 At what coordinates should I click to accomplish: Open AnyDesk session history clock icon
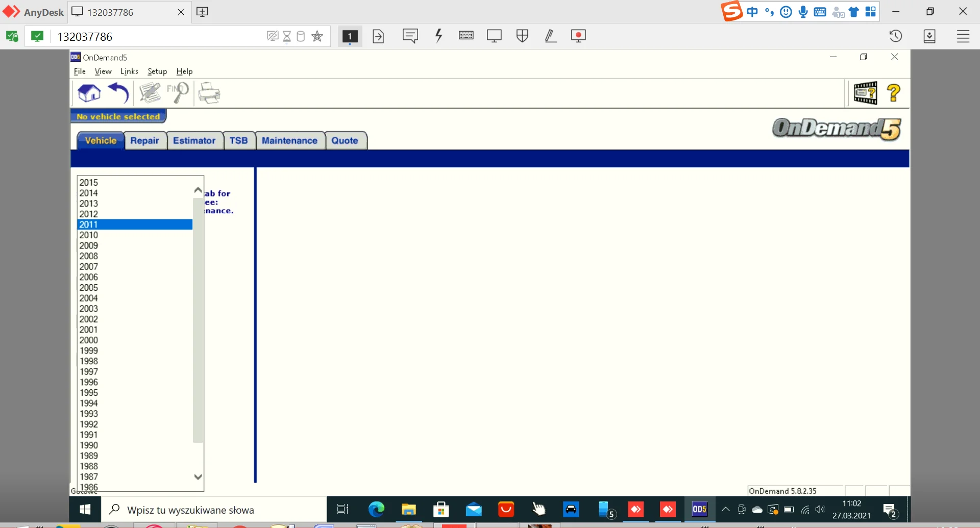(896, 36)
